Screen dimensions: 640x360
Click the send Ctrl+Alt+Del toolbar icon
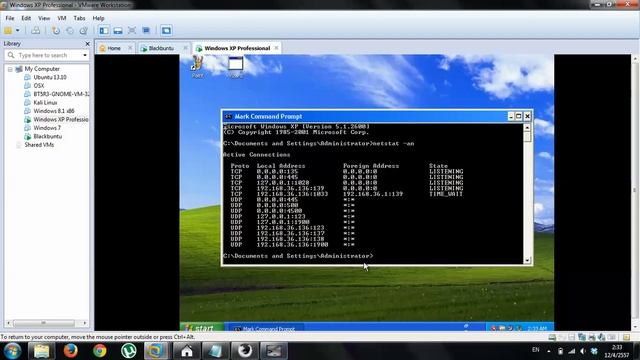[x=36, y=31]
